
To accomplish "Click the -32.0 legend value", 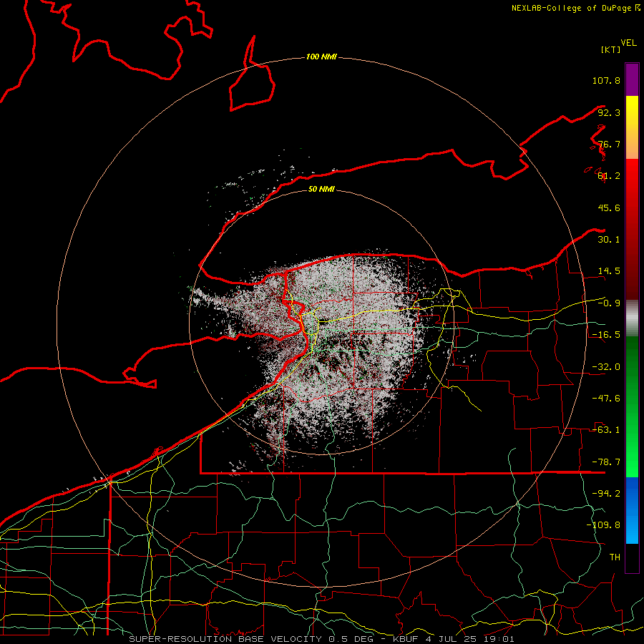I will (606, 367).
